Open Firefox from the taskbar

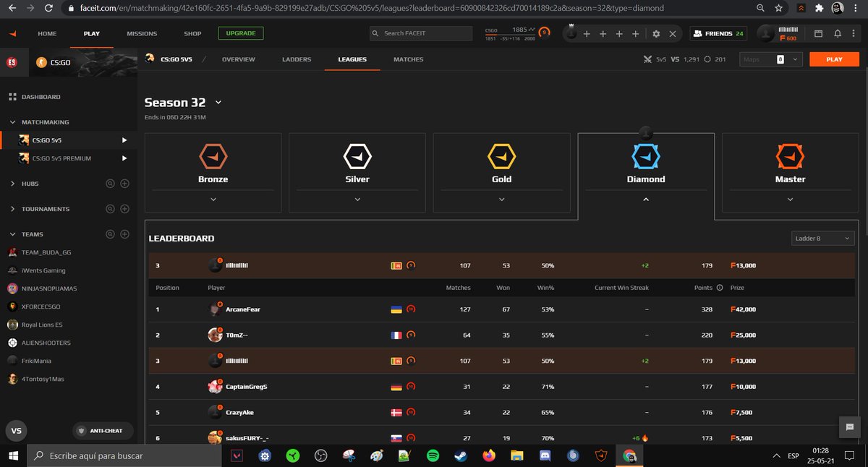pyautogui.click(x=488, y=456)
